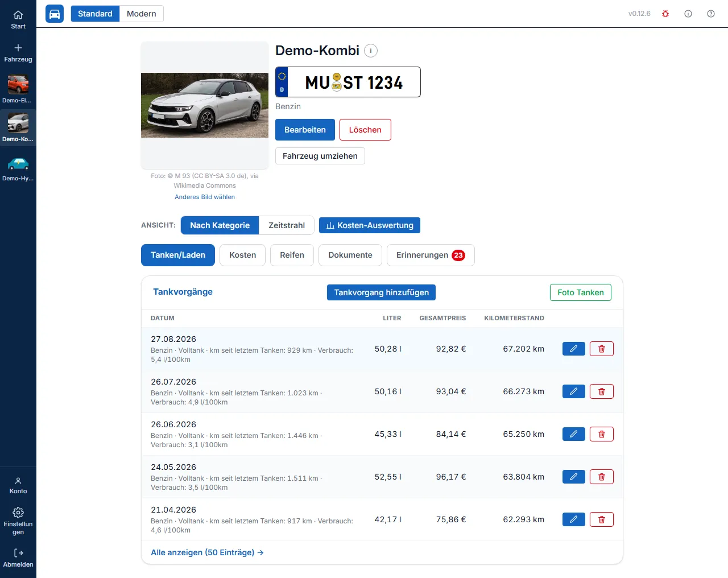Click the 62.293 km value
The image size is (728, 578).
click(523, 519)
